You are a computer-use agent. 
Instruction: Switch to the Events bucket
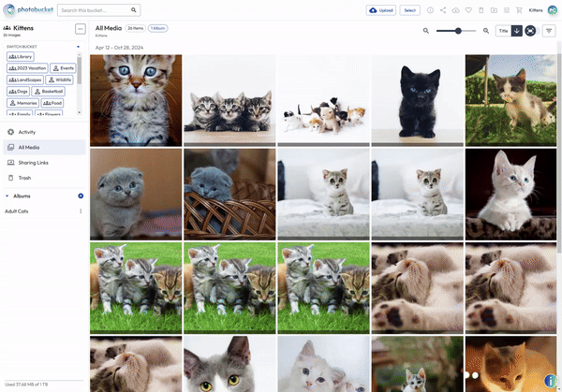[x=63, y=68]
